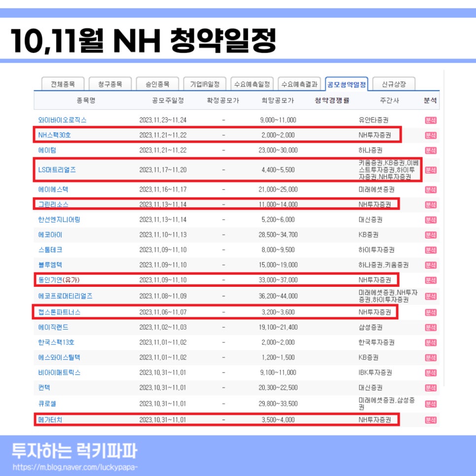Open the NH스팩30호 stock link

pos(54,135)
